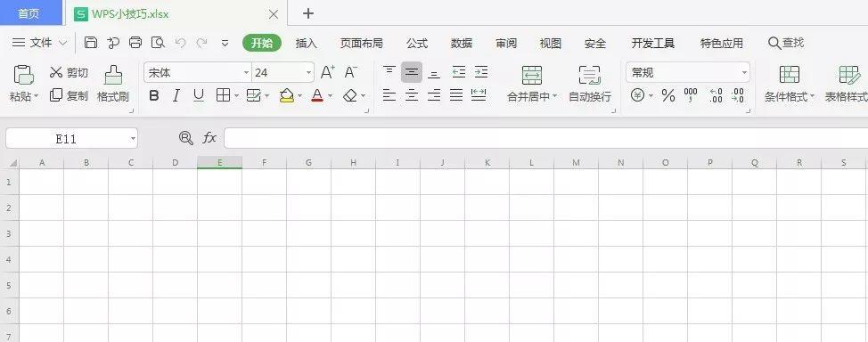Viewport: 868px width, 342px height.
Task: Switch to the View (视图) tab
Action: (550, 43)
